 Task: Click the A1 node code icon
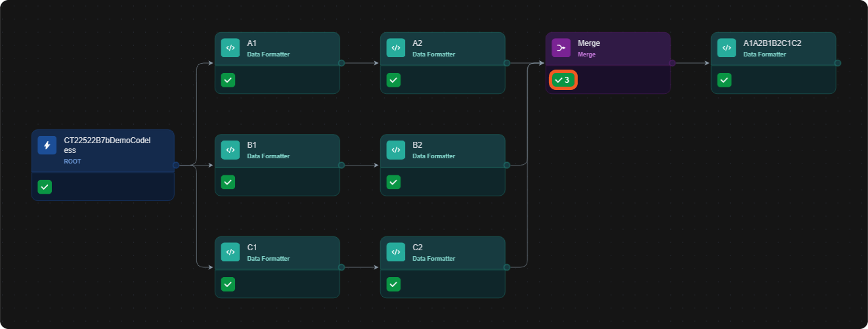click(230, 48)
